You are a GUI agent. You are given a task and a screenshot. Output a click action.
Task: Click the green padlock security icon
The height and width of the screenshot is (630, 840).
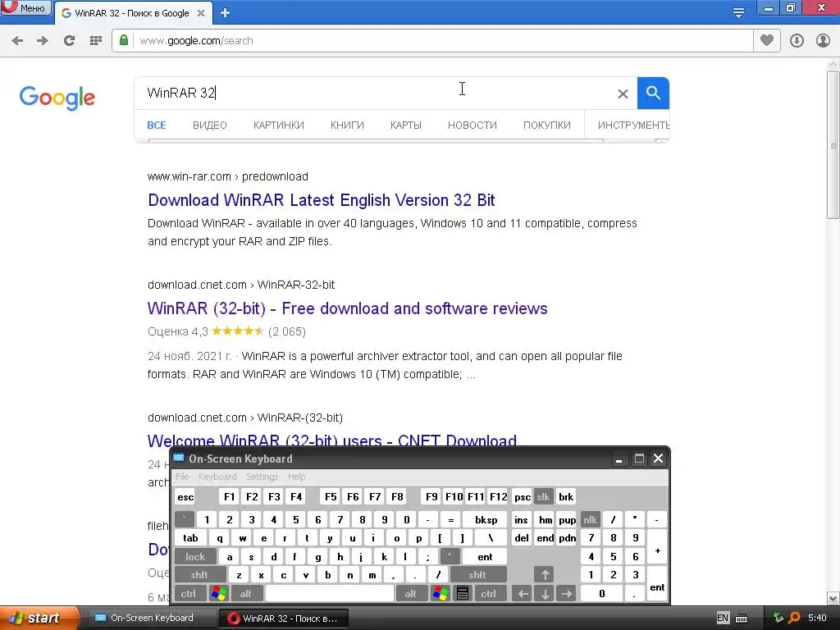tap(124, 40)
